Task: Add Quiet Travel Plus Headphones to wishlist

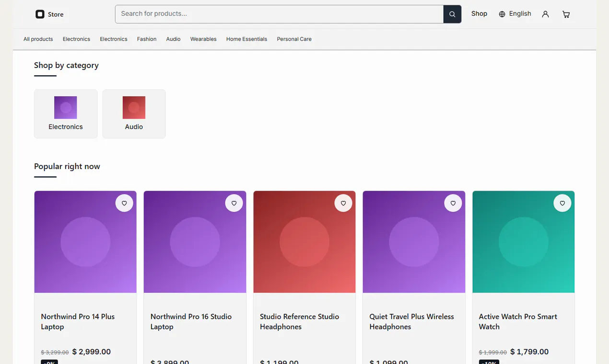Action: point(453,203)
